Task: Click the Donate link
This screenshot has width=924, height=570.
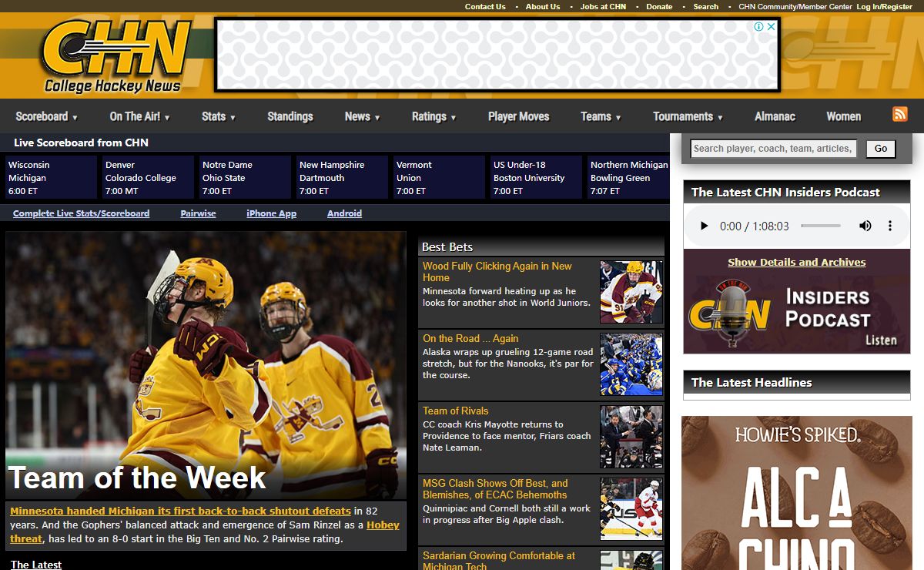Action: tap(659, 6)
